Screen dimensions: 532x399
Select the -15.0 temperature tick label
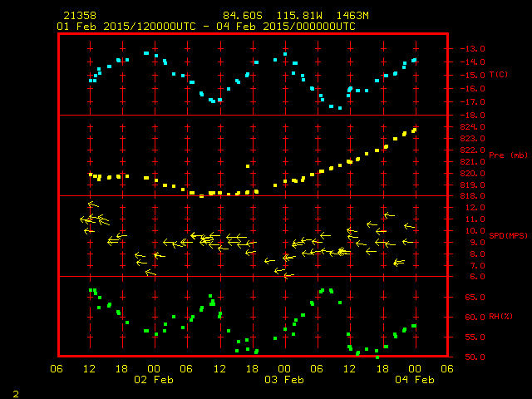point(473,76)
